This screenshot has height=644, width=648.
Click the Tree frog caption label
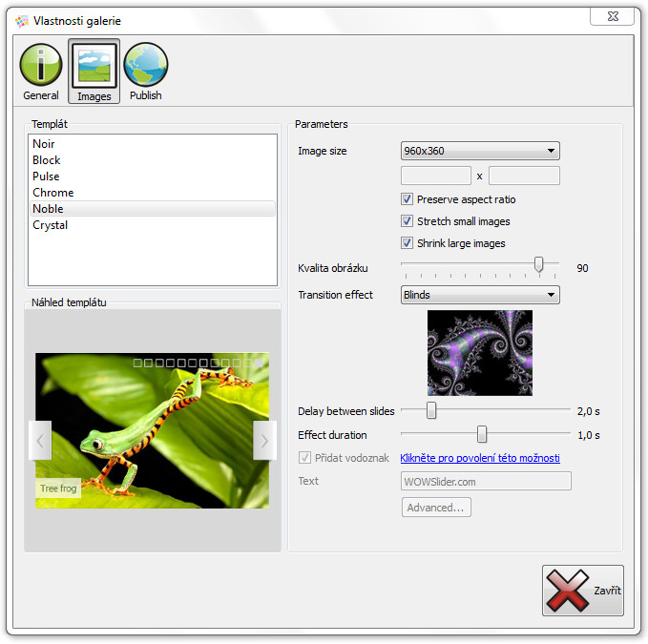58,488
